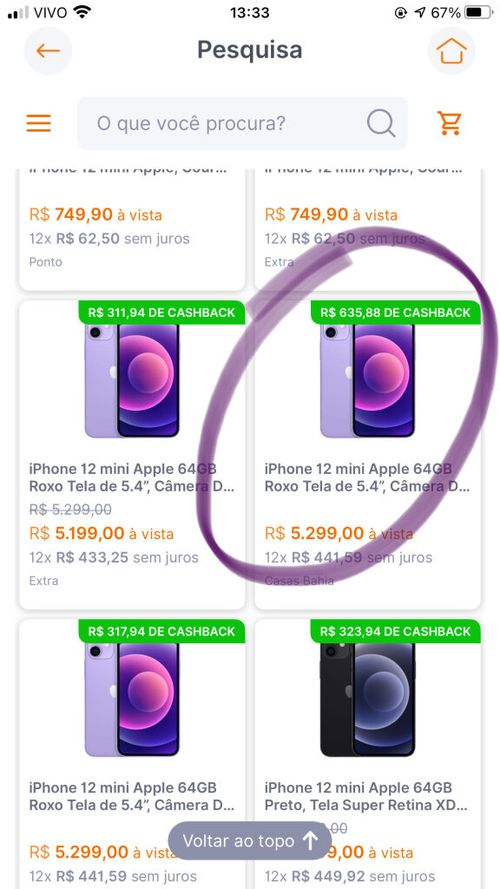Open the hamburger menu icon
The height and width of the screenshot is (889, 500).
click(x=39, y=123)
